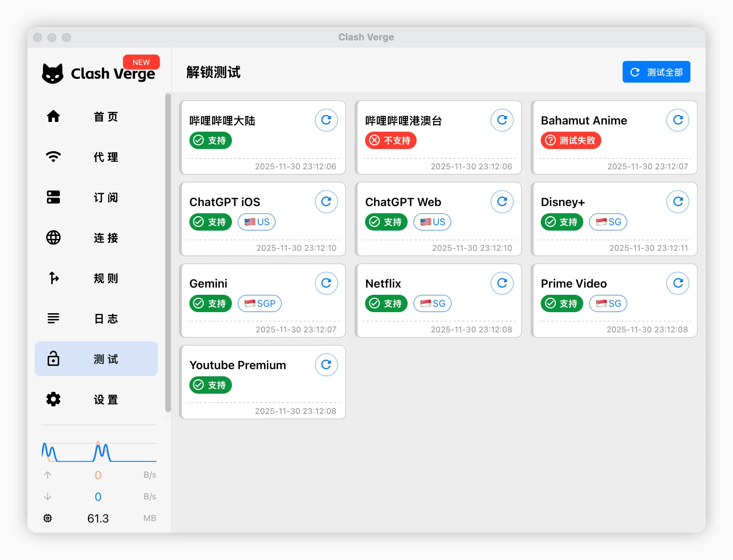Click the US flag badge on ChatGPT Web

coord(432,222)
